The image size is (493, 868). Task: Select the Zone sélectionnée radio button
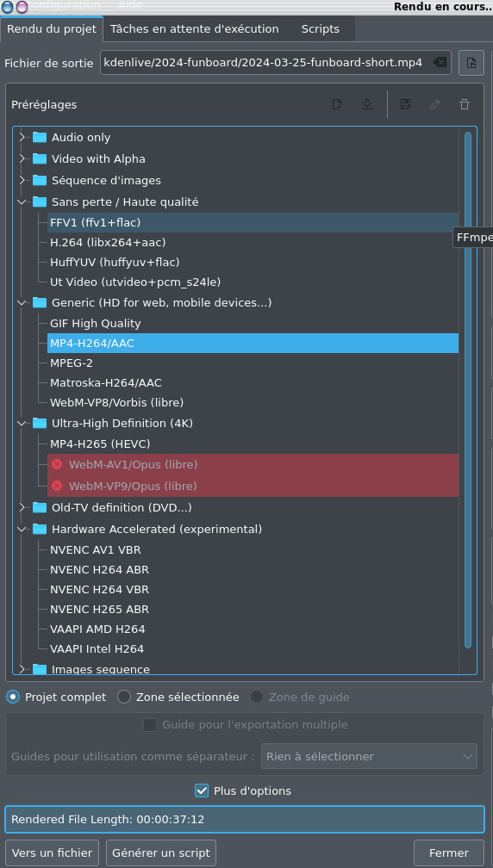tap(124, 697)
